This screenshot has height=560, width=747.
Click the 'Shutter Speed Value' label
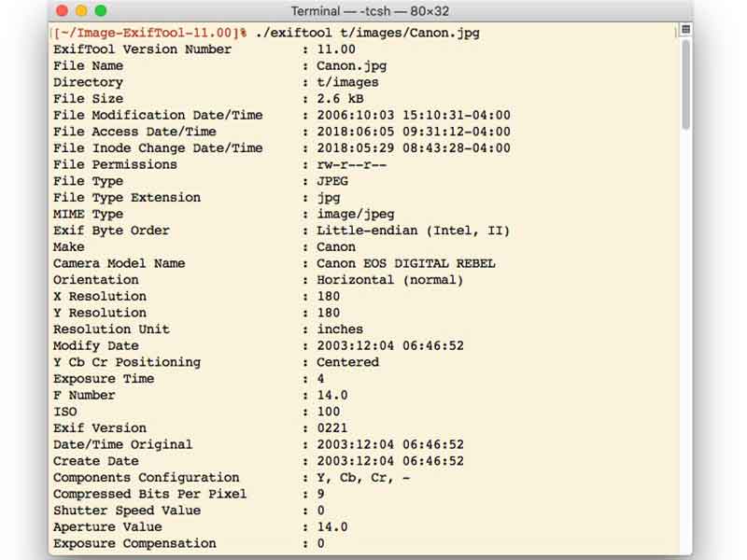[127, 511]
